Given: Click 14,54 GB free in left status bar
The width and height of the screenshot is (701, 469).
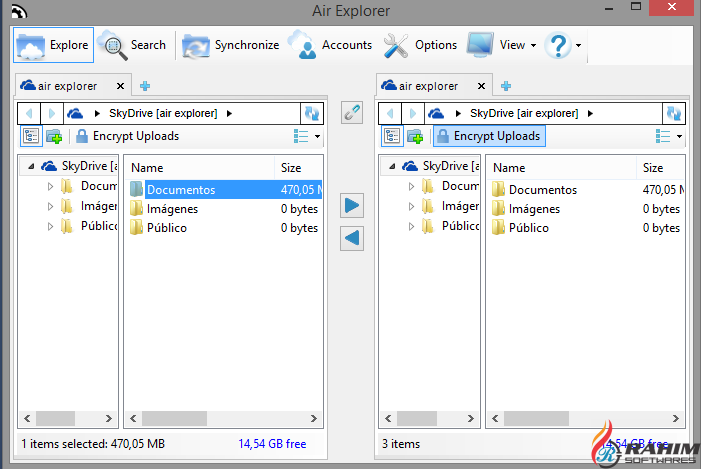Looking at the screenshot, I should click(272, 444).
